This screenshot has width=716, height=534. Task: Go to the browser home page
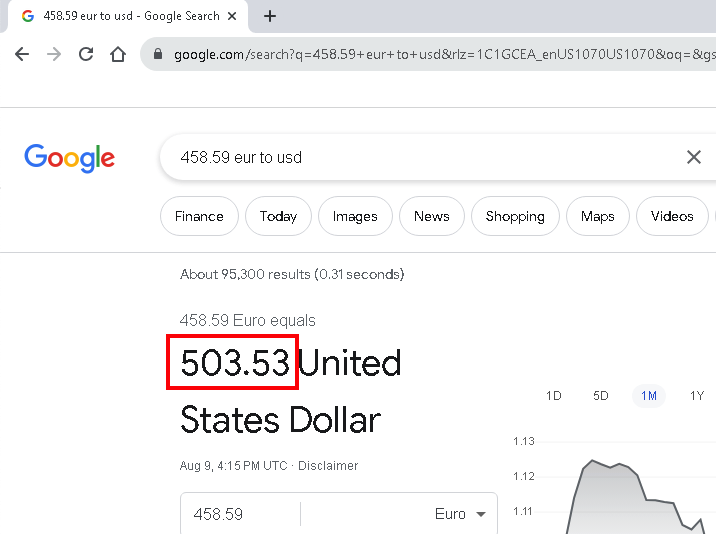click(x=118, y=54)
